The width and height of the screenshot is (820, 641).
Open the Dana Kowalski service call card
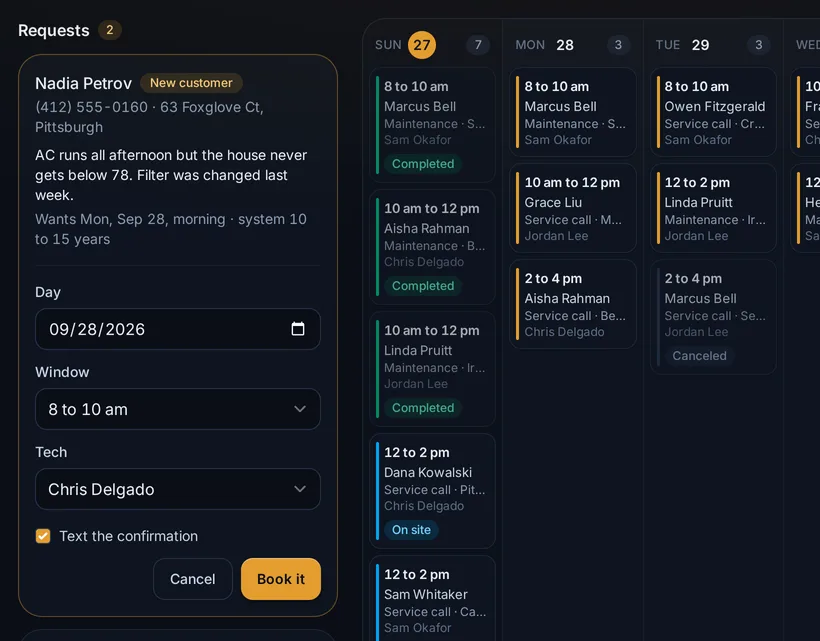pos(432,490)
